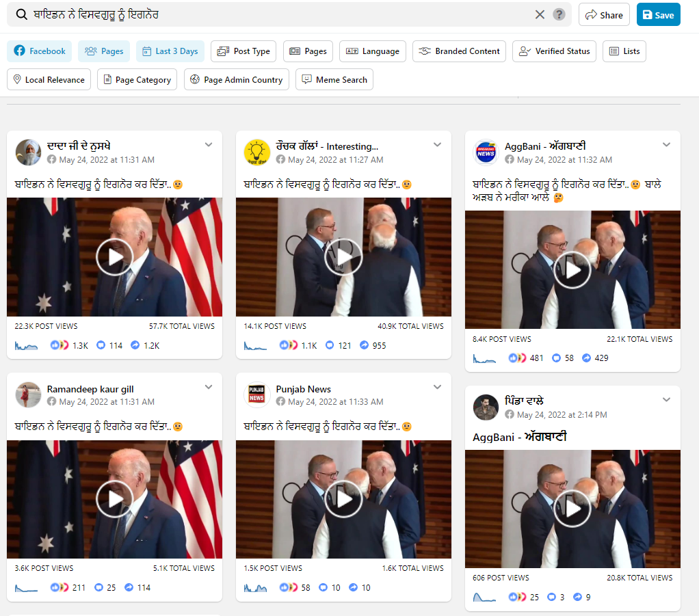Expand the chevron menu on the first AggBani post
This screenshot has height=616, width=699.
(x=666, y=145)
